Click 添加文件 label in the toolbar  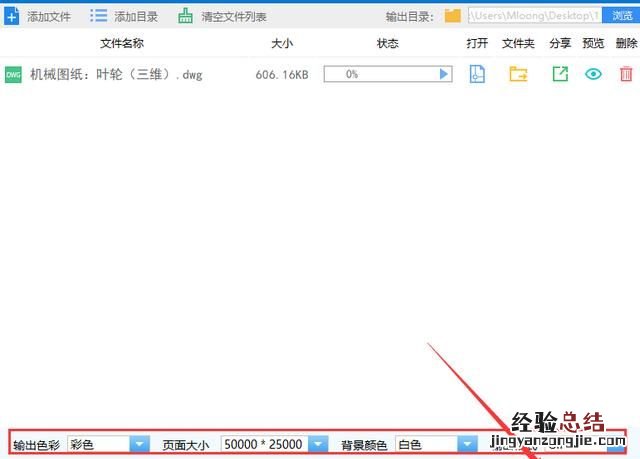point(49,17)
